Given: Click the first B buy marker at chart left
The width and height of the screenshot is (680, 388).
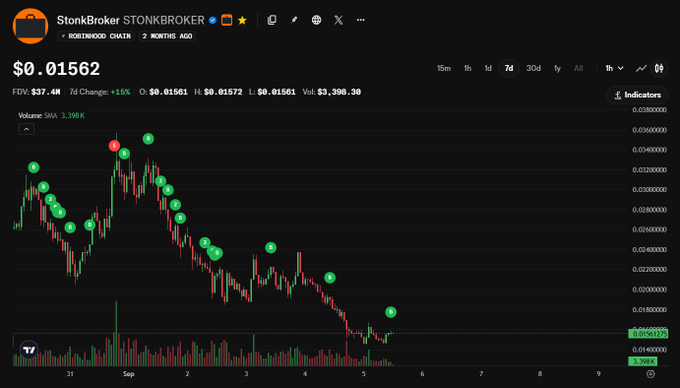Looking at the screenshot, I should pyautogui.click(x=33, y=167).
